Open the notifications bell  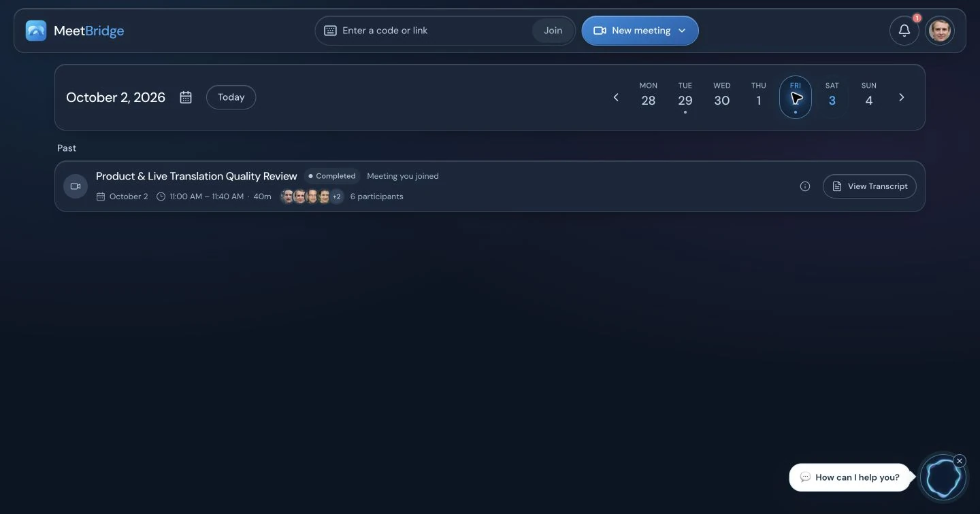[x=904, y=31]
